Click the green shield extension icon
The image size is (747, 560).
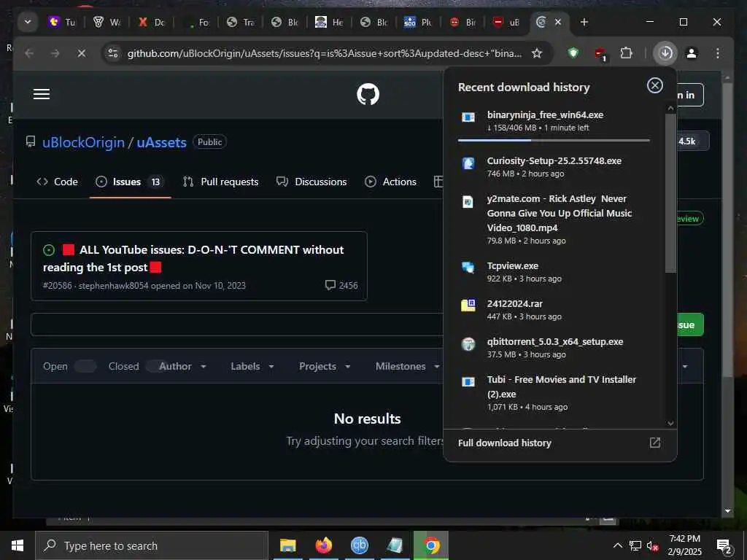click(x=573, y=52)
